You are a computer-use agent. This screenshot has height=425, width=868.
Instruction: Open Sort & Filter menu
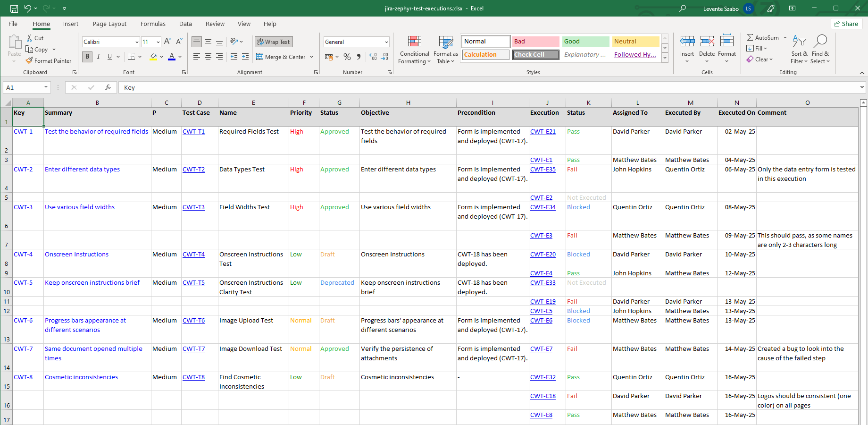799,50
